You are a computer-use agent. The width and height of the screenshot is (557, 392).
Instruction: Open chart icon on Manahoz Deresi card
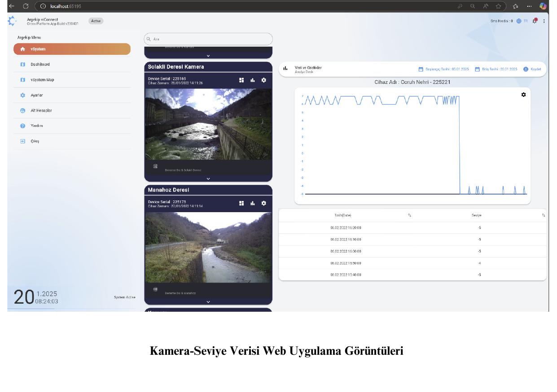pyautogui.click(x=253, y=203)
